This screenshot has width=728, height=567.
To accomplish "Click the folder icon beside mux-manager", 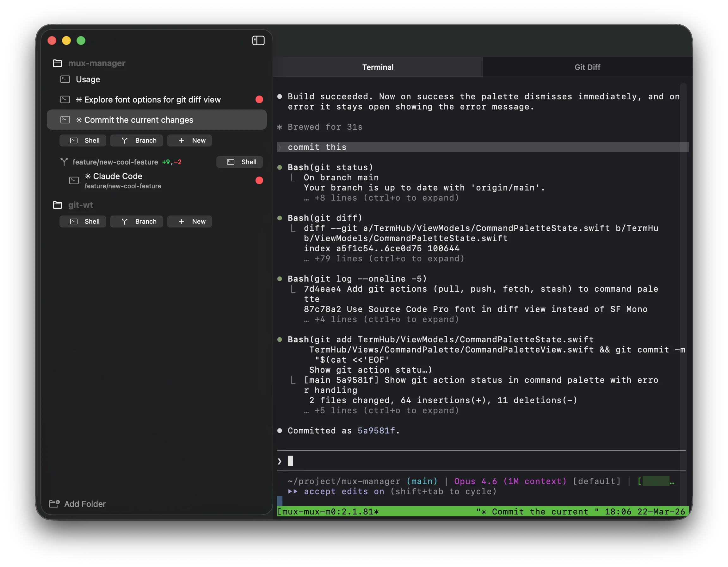I will click(x=57, y=63).
